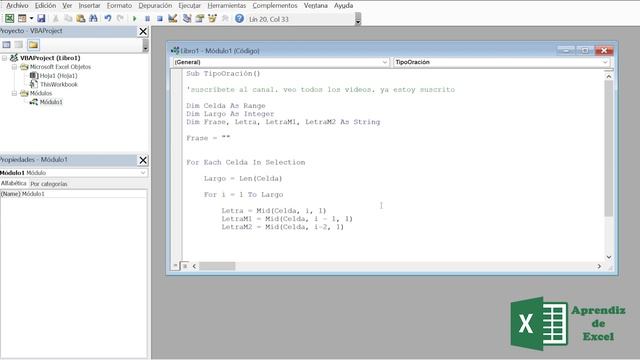
Task: Toggle Design Mode icon
Action: [173, 18]
